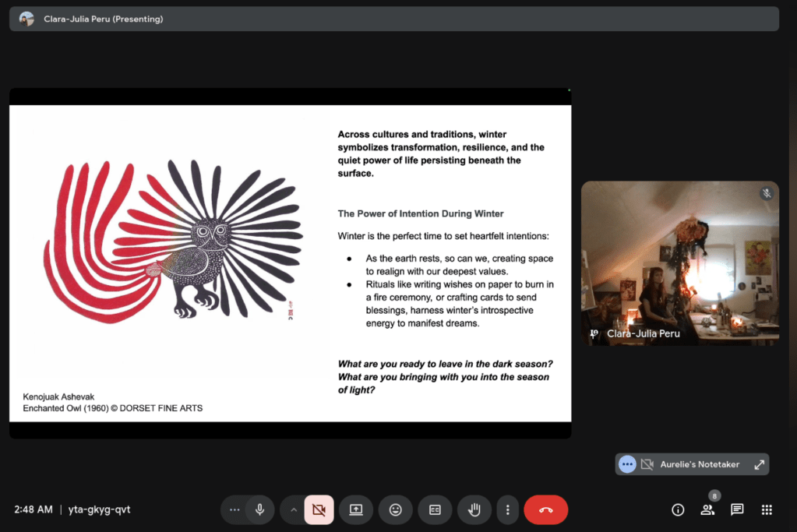Click the Present now screen share icon
The width and height of the screenshot is (797, 532).
(356, 509)
